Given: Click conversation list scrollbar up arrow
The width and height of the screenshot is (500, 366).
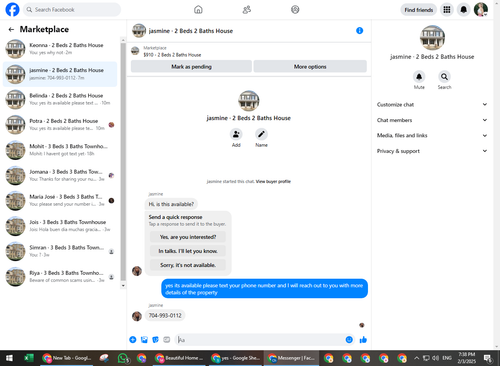Looking at the screenshot, I should point(123,40).
